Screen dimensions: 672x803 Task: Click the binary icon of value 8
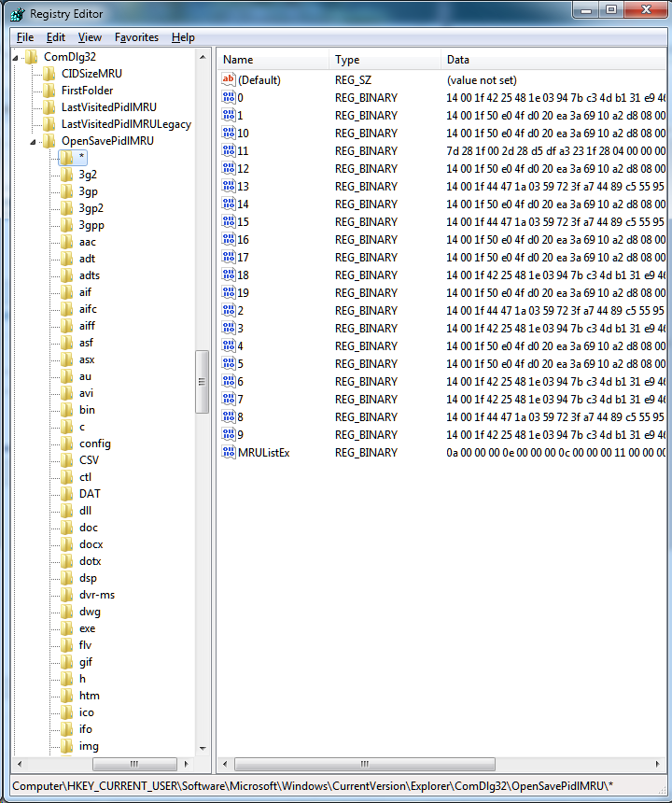229,416
